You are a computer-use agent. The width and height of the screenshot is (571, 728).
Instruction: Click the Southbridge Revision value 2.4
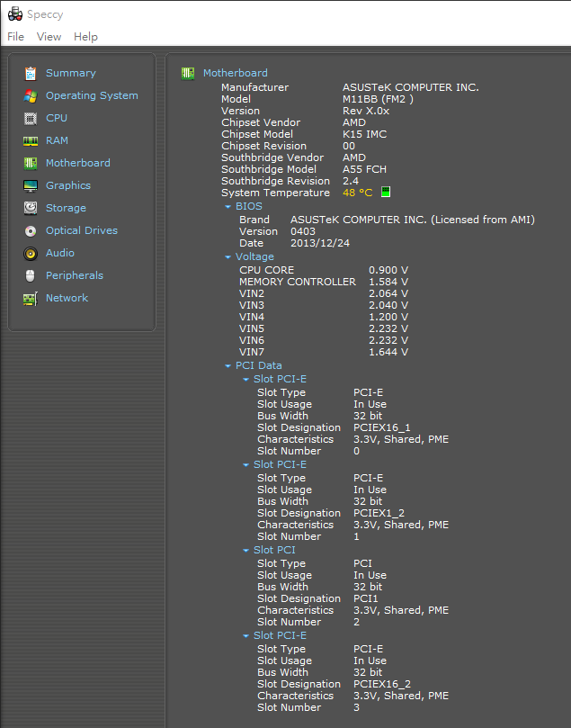pos(350,181)
